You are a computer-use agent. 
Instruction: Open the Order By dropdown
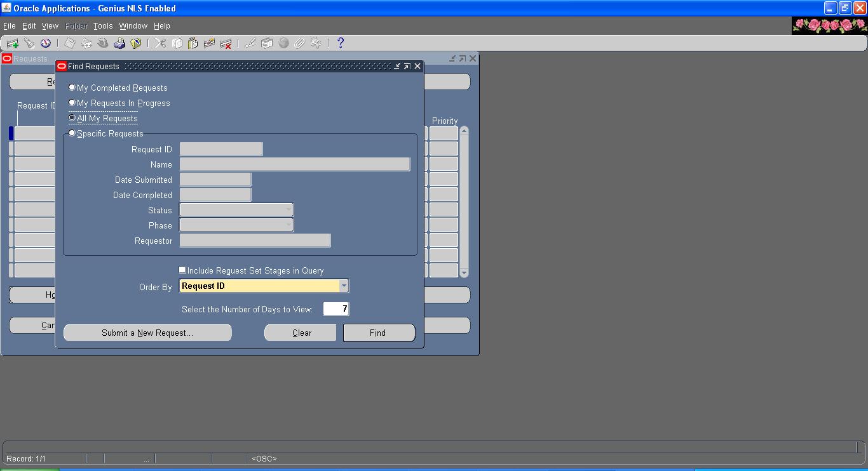click(x=344, y=286)
